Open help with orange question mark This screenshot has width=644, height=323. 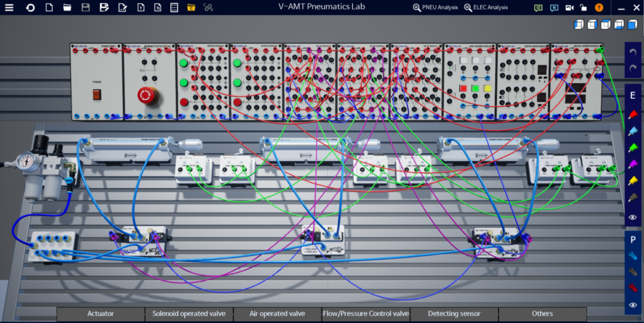[599, 8]
